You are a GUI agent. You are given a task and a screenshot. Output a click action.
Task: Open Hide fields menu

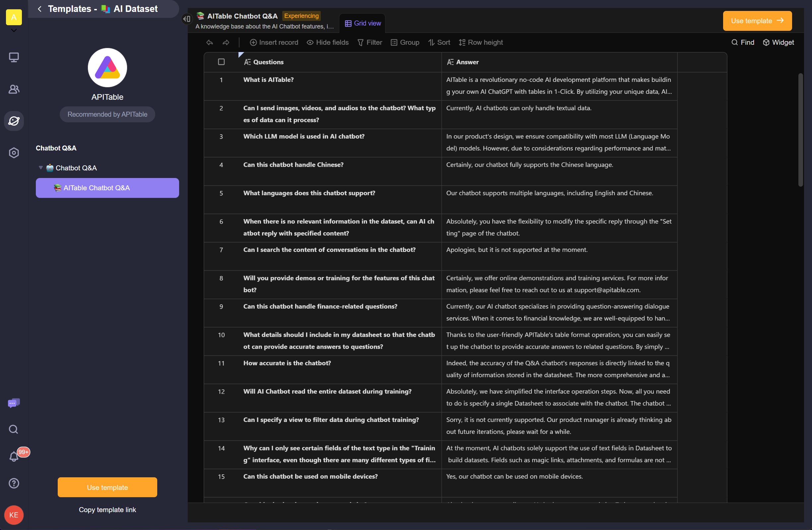327,42
